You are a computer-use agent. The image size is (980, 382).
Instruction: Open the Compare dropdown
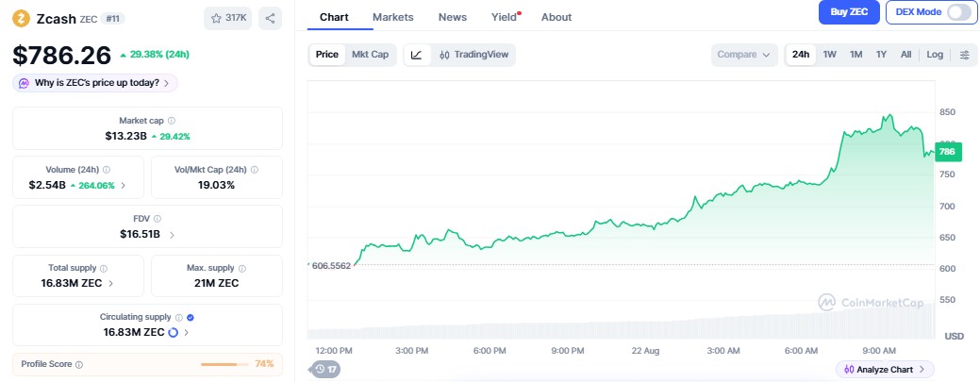744,55
